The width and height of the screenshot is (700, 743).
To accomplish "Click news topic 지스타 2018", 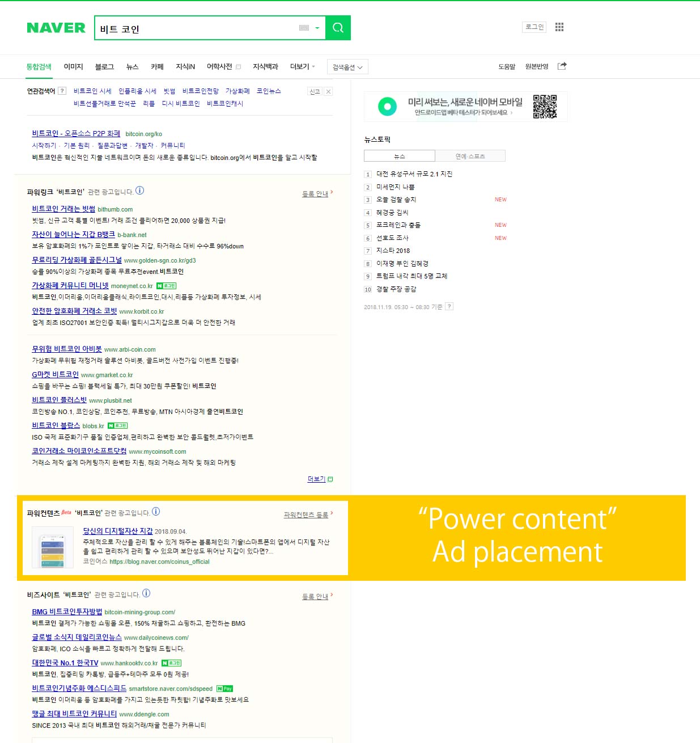I will pos(393,251).
